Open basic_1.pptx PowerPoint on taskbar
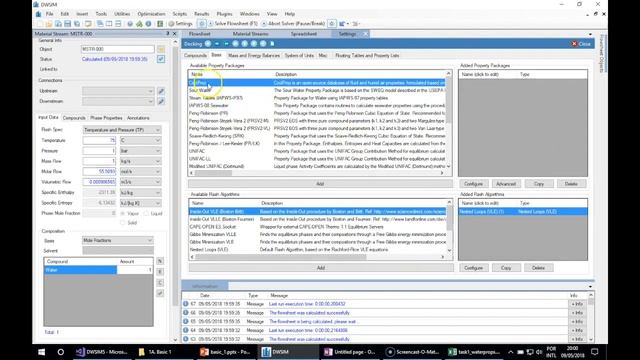Image resolution: width=640 pixels, height=360 pixels. coord(225,352)
